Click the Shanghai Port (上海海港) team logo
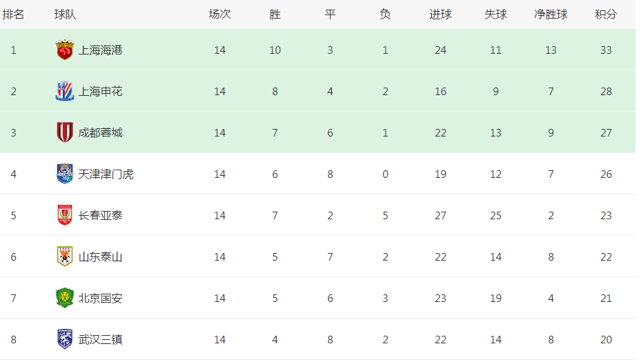The image size is (641, 364). point(64,50)
